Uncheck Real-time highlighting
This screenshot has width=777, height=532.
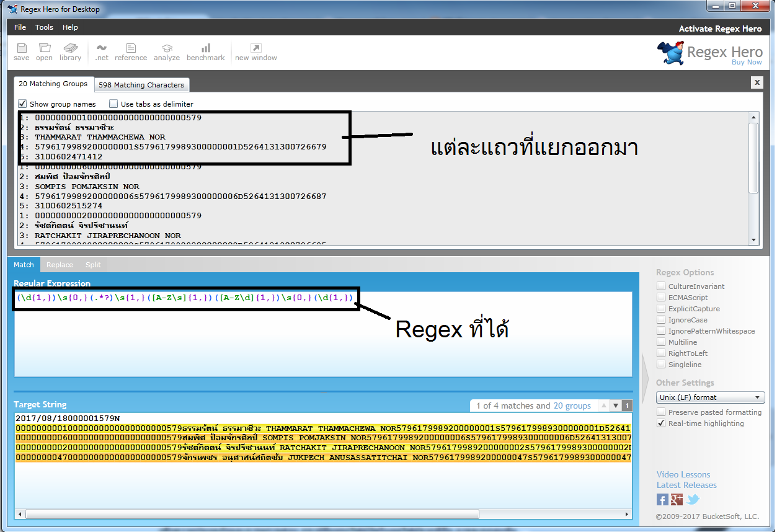click(x=662, y=423)
